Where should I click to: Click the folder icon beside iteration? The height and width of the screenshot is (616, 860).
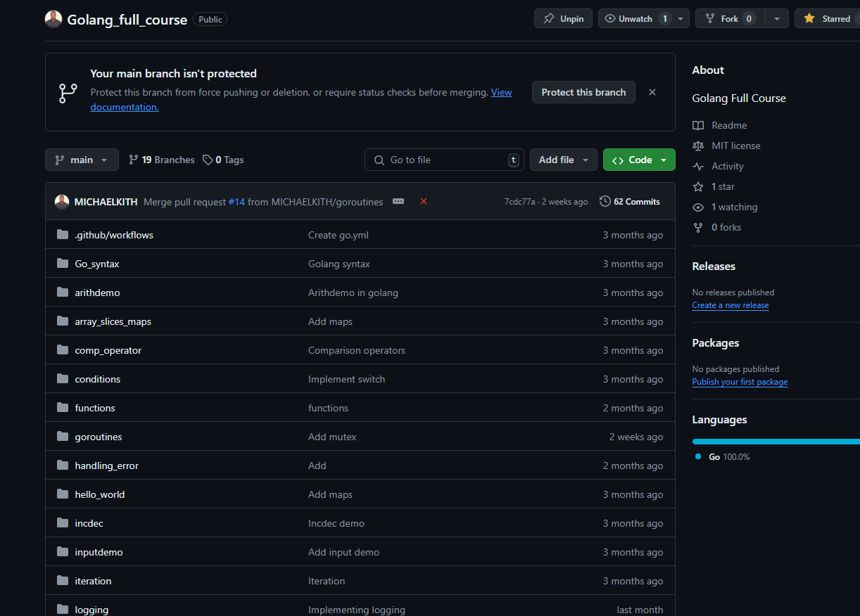coord(63,581)
